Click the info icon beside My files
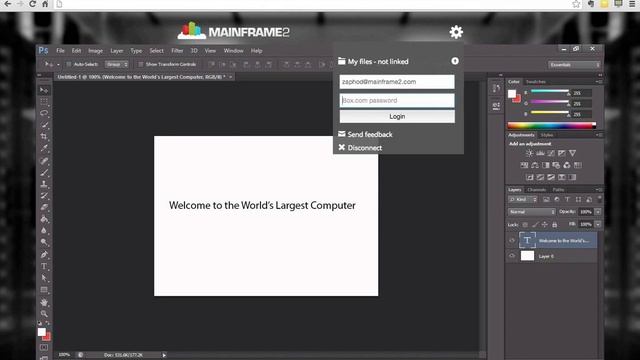The height and width of the screenshot is (360, 640). point(455,61)
